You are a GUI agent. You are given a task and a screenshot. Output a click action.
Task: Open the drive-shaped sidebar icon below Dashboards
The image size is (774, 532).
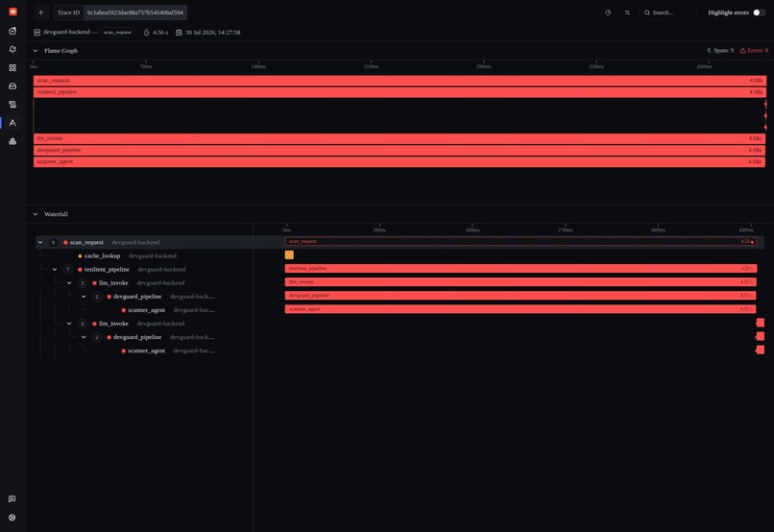pyautogui.click(x=12, y=85)
